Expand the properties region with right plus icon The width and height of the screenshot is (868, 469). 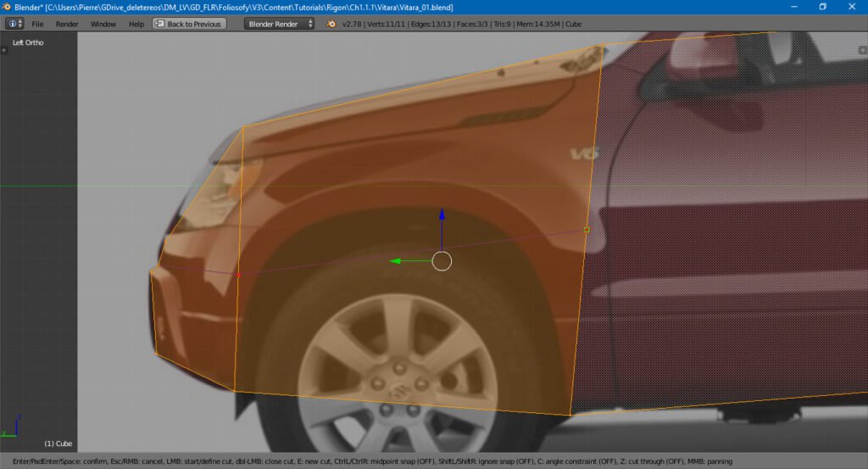coord(862,50)
